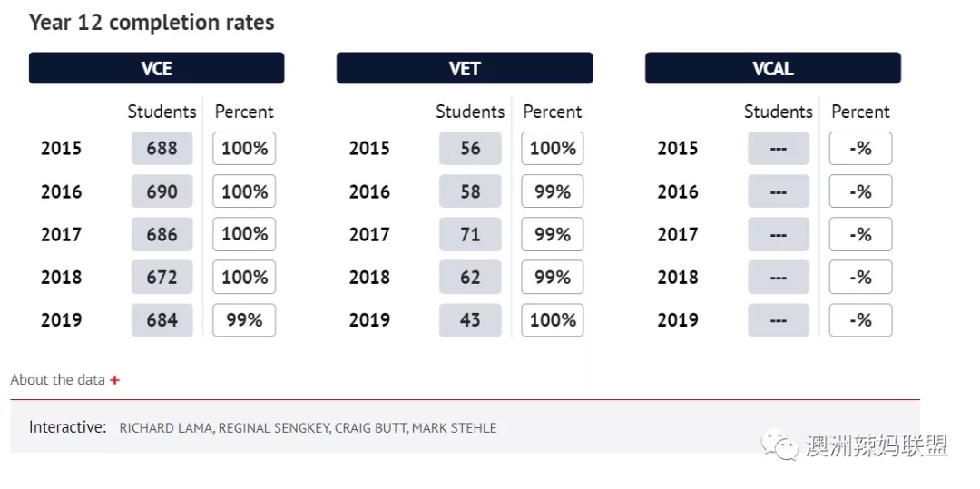
Task: Open the About the data link
Action: pos(57,380)
